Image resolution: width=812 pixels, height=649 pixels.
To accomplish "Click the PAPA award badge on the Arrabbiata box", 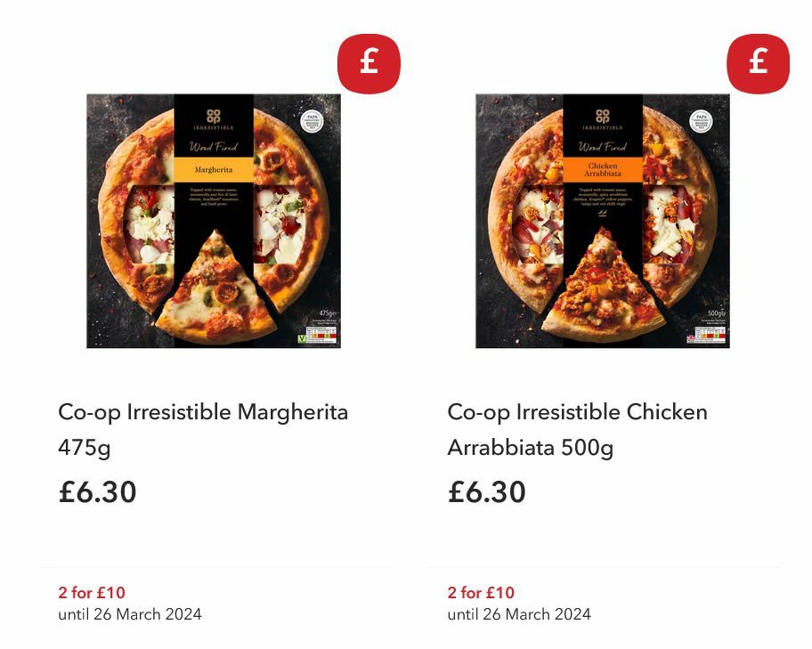I will click(x=700, y=122).
